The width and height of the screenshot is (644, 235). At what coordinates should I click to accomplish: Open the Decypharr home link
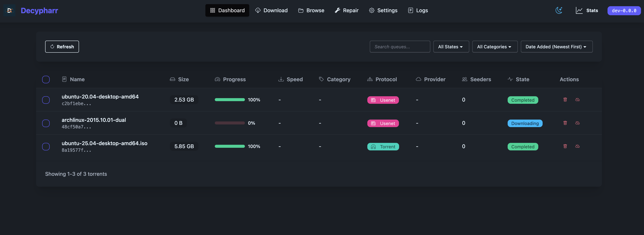39,11
